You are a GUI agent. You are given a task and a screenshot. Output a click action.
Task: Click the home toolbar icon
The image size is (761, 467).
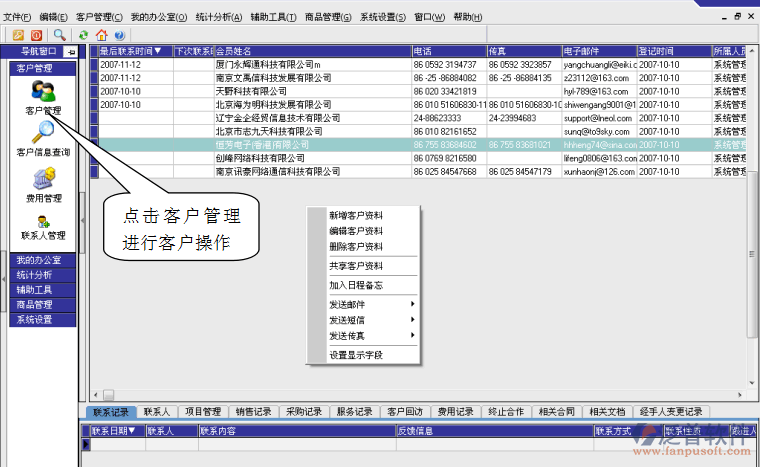101,35
